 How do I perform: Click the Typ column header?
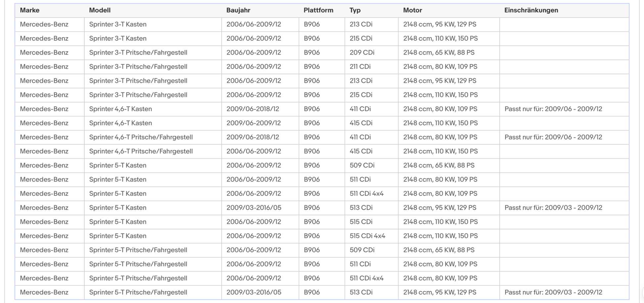(355, 10)
